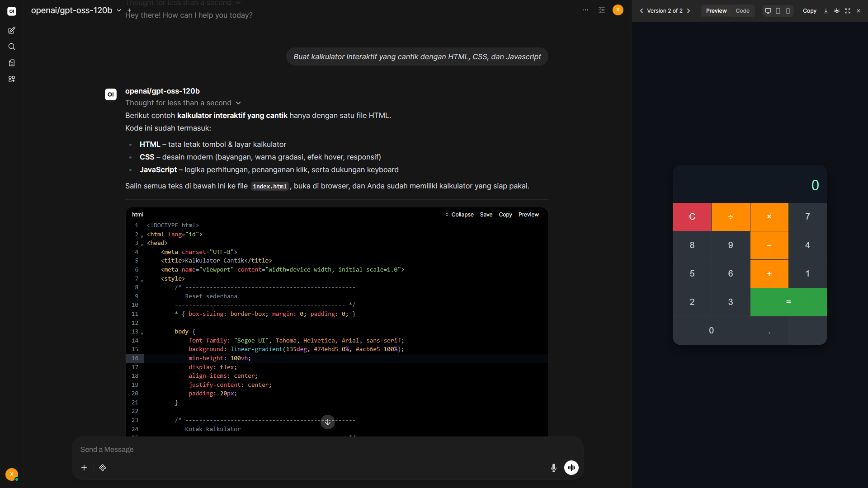Start a new chat via pencil icon

click(12, 30)
